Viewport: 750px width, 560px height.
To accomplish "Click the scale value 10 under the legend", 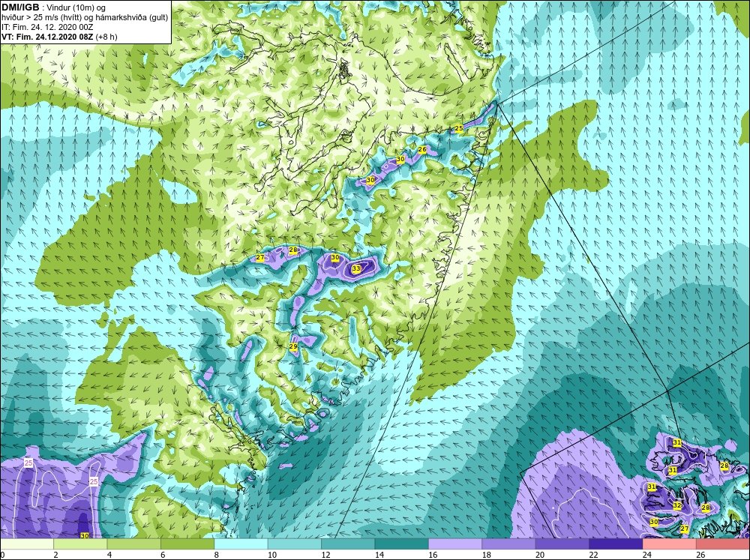I will 272,555.
